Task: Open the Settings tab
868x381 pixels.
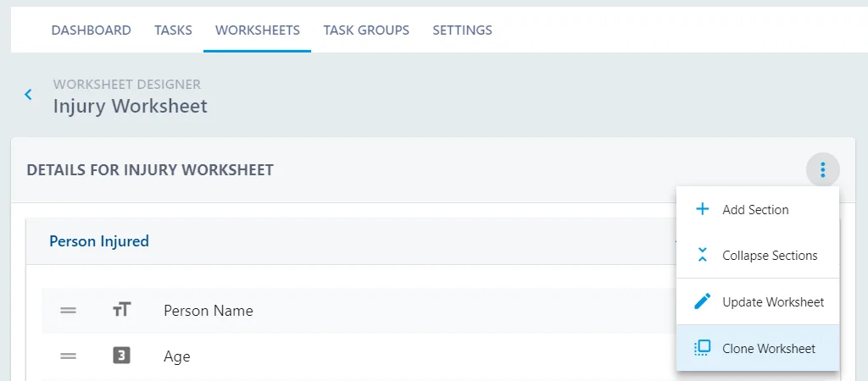Action: pos(462,30)
